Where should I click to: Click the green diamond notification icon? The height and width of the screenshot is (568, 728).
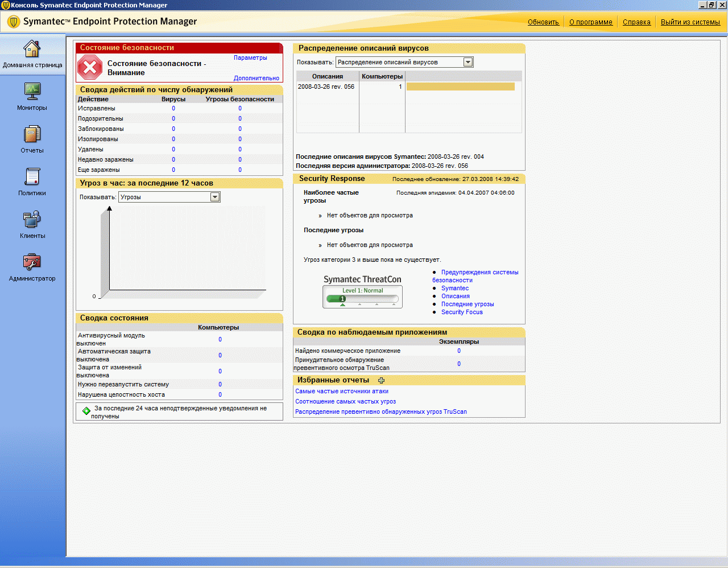(x=86, y=410)
